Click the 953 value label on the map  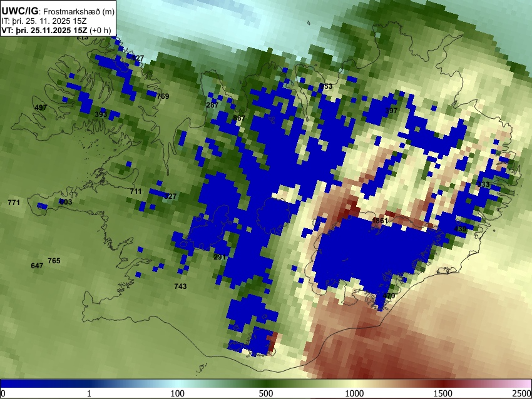(x=326, y=86)
